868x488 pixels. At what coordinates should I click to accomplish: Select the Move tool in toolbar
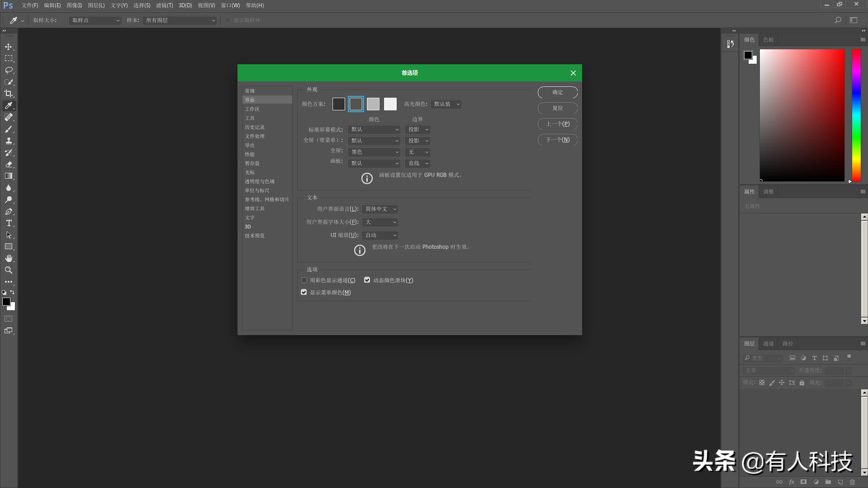click(x=9, y=47)
